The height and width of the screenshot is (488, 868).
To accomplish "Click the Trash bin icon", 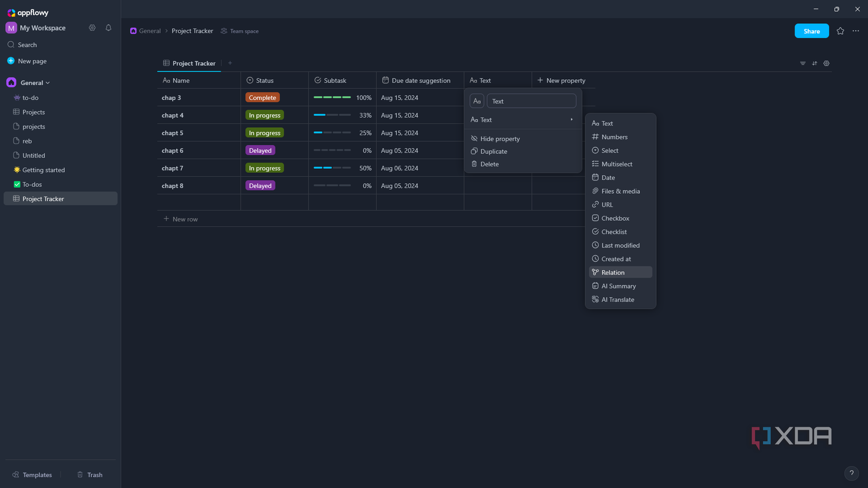I will [x=80, y=475].
